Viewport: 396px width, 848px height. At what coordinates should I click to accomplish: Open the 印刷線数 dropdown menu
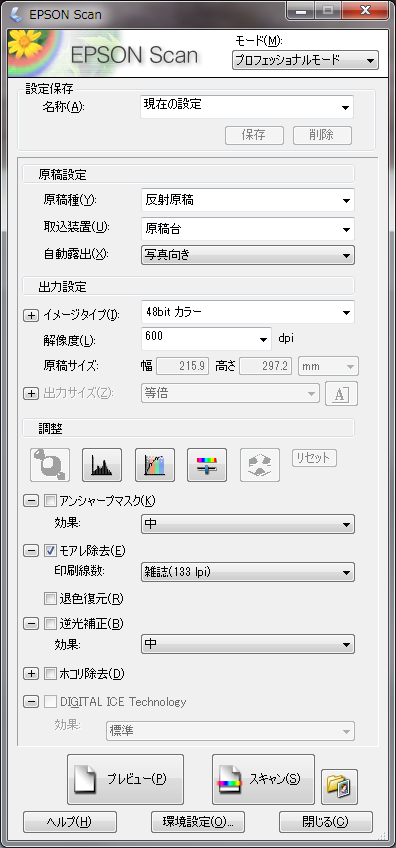[x=248, y=572]
